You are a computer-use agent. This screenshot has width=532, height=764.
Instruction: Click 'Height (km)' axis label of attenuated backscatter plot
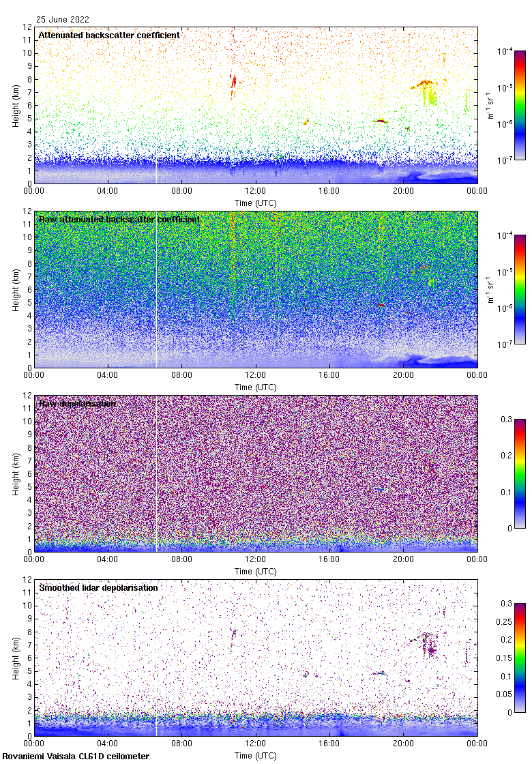(x=16, y=105)
